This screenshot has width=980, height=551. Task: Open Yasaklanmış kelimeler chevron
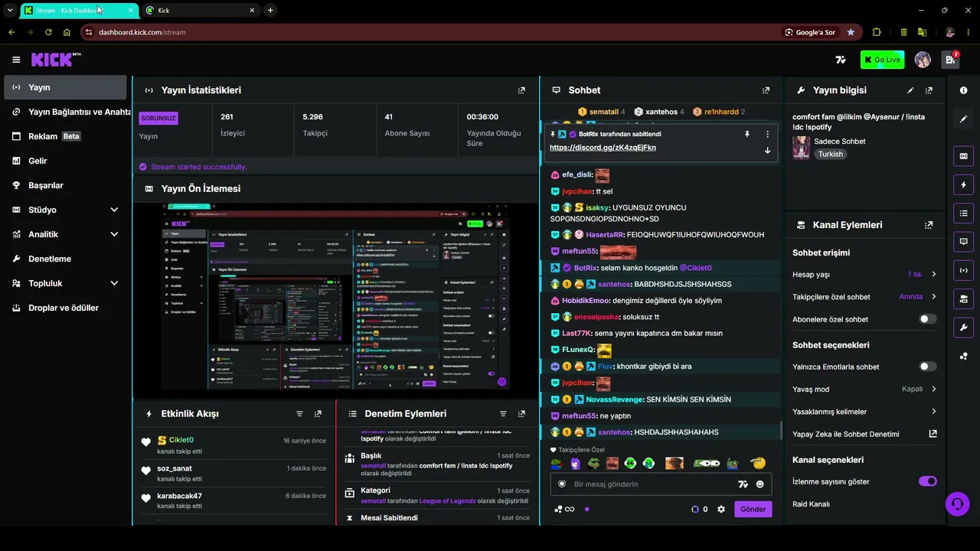(x=933, y=412)
